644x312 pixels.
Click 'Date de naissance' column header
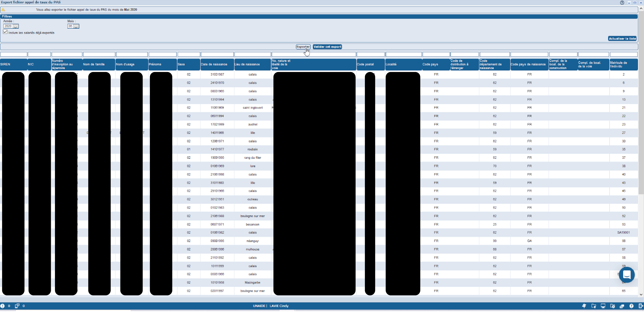pos(217,64)
